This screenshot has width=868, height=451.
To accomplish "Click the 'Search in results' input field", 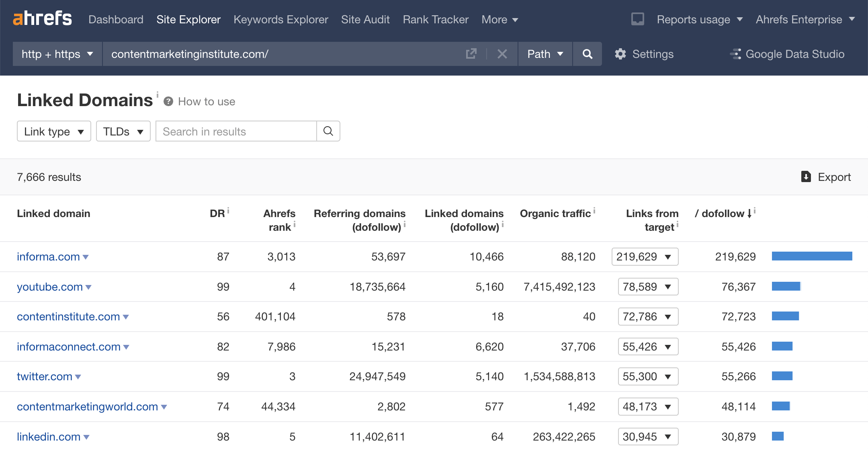I will (235, 131).
